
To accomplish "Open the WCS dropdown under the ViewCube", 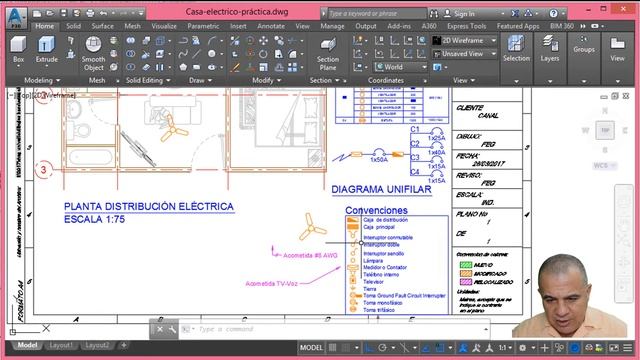I will [604, 165].
